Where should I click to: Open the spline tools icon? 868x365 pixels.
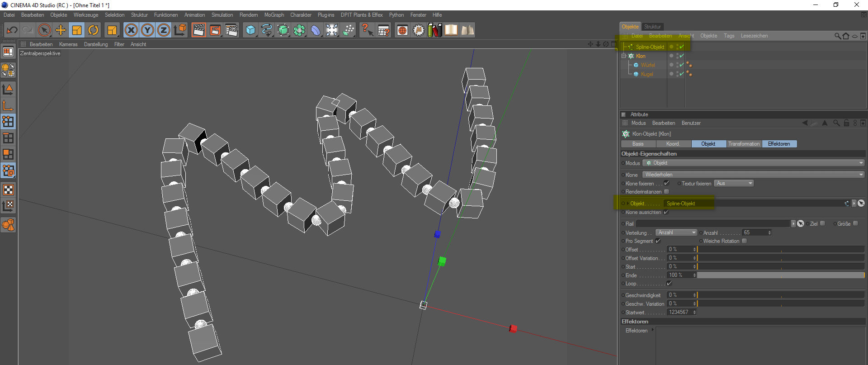[267, 30]
